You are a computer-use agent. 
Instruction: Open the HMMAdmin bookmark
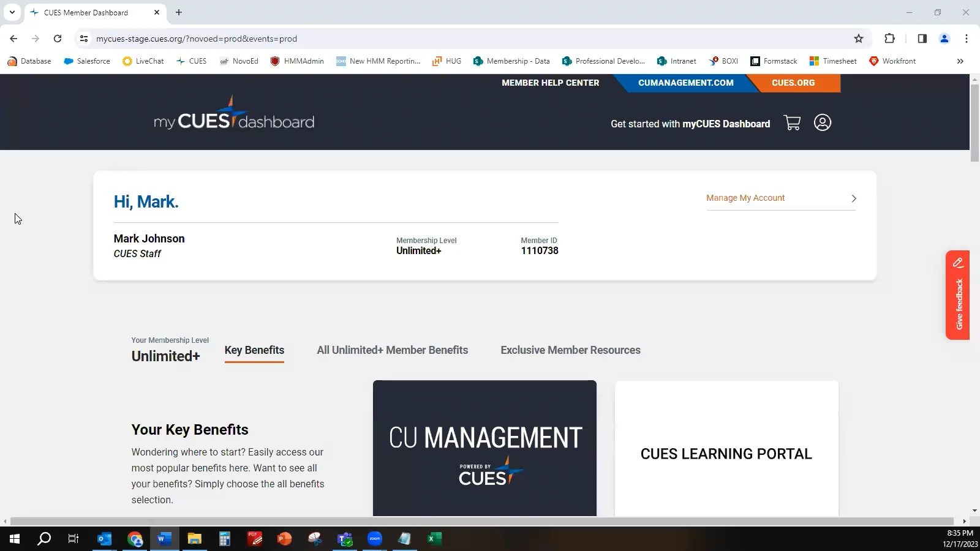tap(296, 61)
